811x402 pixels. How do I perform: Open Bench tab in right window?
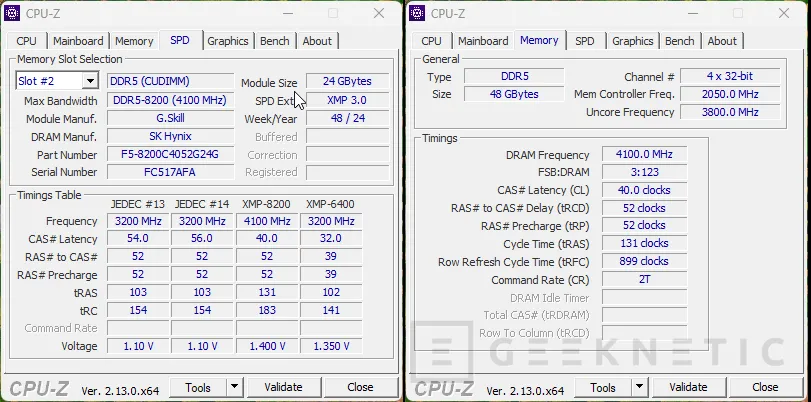click(680, 41)
